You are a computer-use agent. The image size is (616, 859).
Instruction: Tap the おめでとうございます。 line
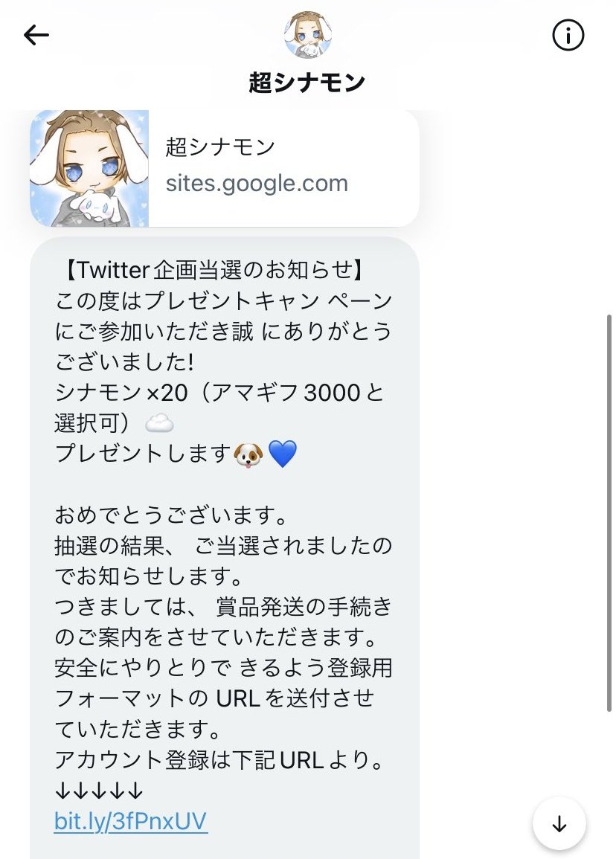pos(172,515)
